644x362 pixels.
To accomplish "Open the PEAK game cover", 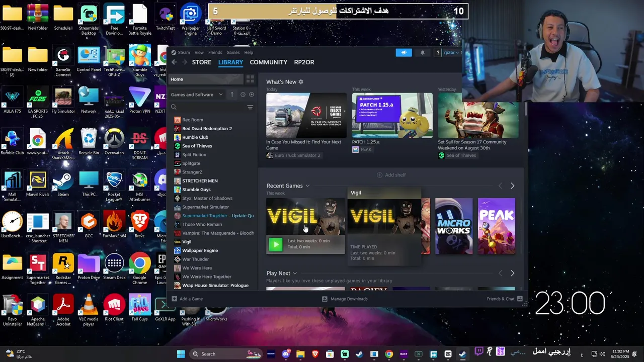I will 497,226.
